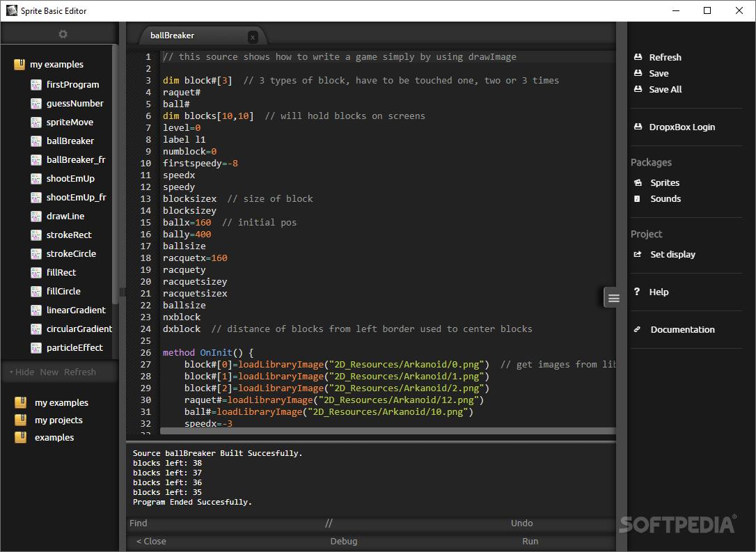Click the 'Source ballBreaker Built Succesfully.' line
This screenshot has height=552, width=756.
click(217, 454)
